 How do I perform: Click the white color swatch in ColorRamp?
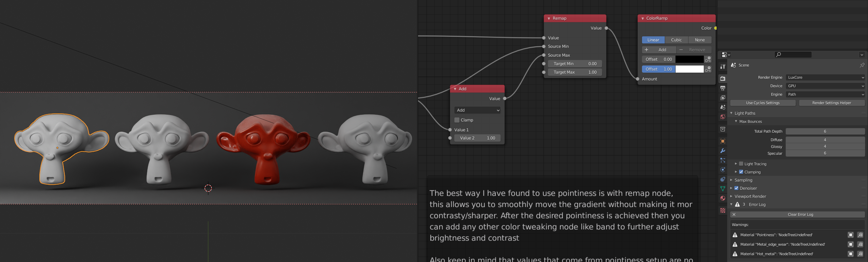[x=689, y=69]
